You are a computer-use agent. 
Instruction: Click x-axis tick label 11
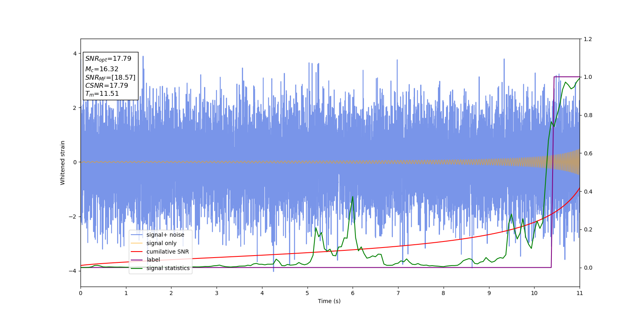580,293
